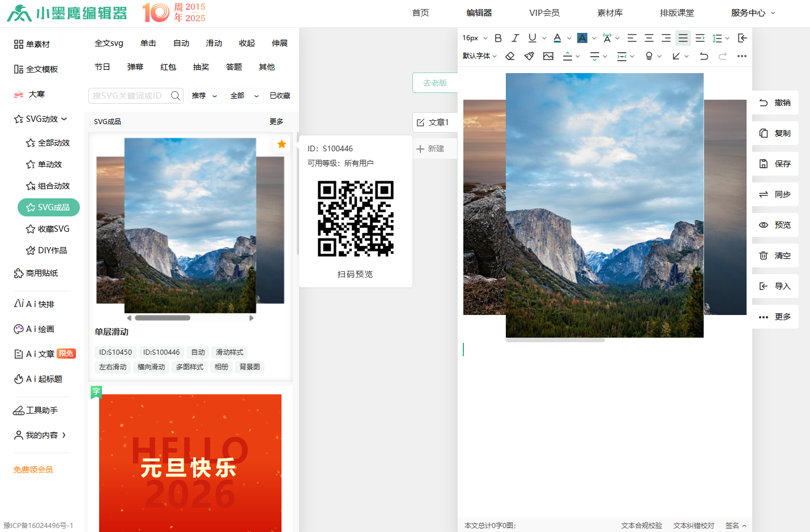Open the VIP会员 menu item

tap(544, 12)
